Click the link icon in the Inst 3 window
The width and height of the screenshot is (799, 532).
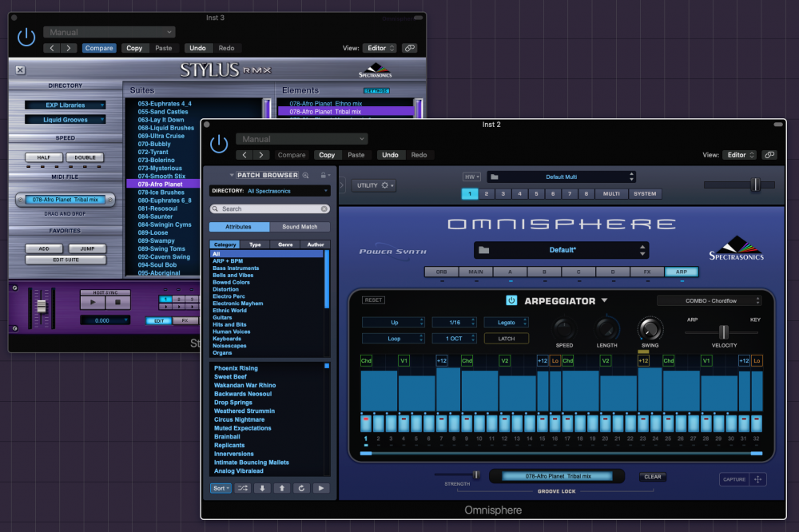click(410, 48)
